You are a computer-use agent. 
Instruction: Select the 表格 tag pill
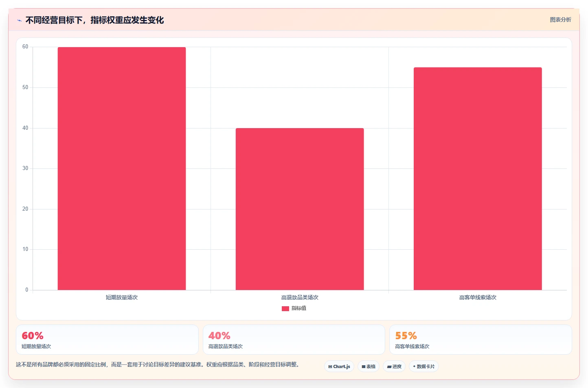pos(369,366)
